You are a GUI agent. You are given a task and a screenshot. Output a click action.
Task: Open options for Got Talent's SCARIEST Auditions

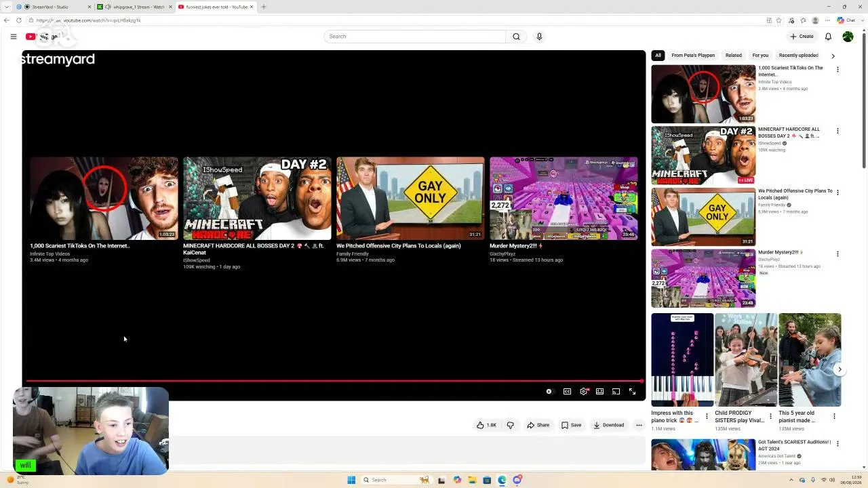[x=837, y=443]
